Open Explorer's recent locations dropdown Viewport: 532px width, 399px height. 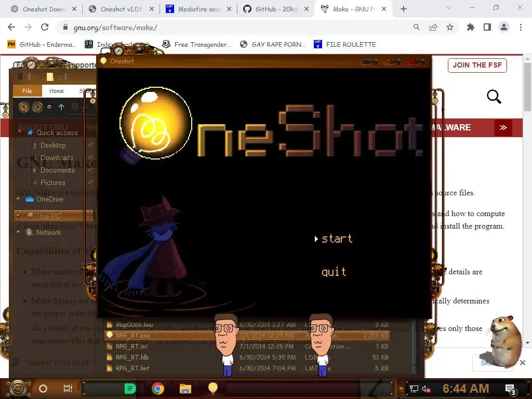tap(49, 107)
